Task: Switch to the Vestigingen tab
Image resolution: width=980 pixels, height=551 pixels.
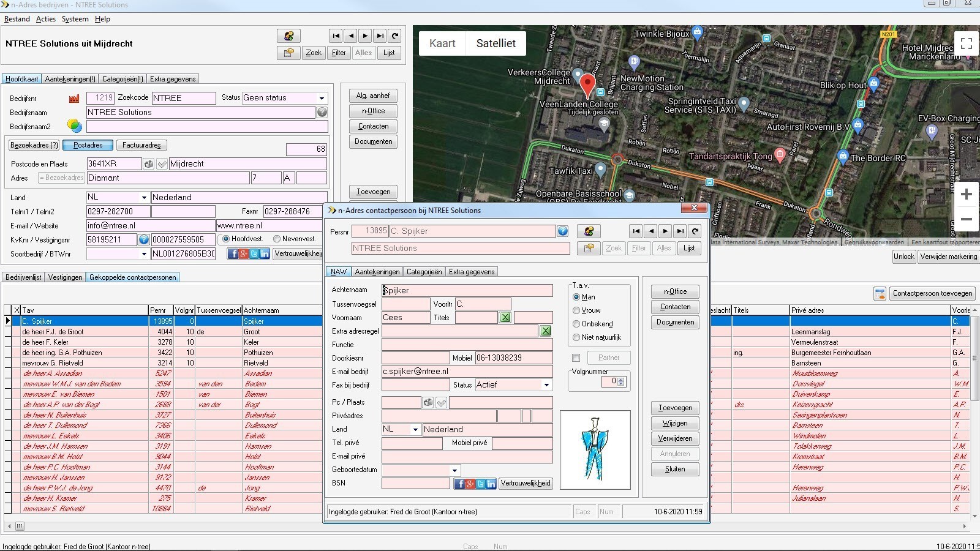Action: (65, 277)
